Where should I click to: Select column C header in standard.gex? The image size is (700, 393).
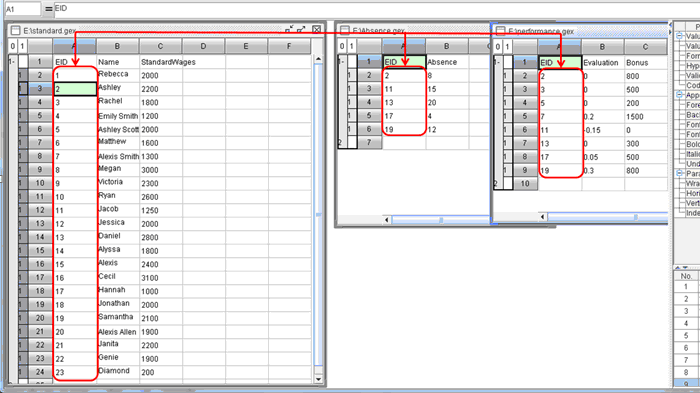160,46
